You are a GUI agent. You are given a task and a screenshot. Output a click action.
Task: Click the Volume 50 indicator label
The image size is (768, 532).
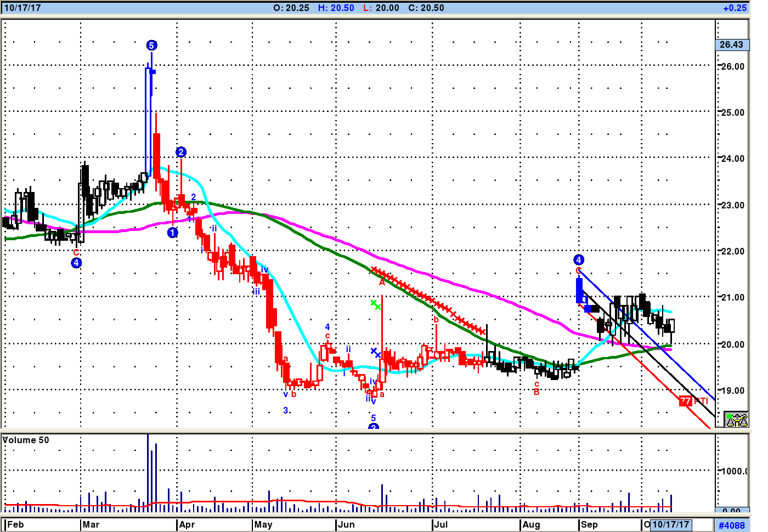(26, 440)
